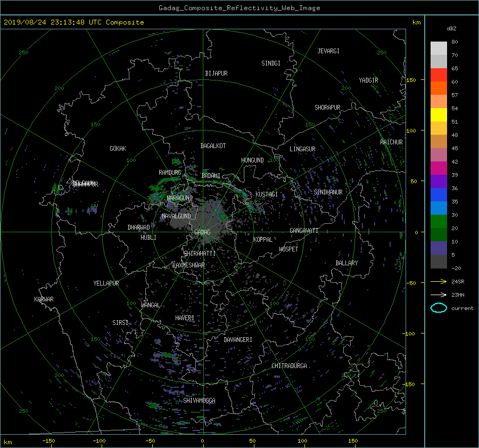479x448 pixels.
Task: Click the SHORAPUR city label
Action: pos(327,108)
